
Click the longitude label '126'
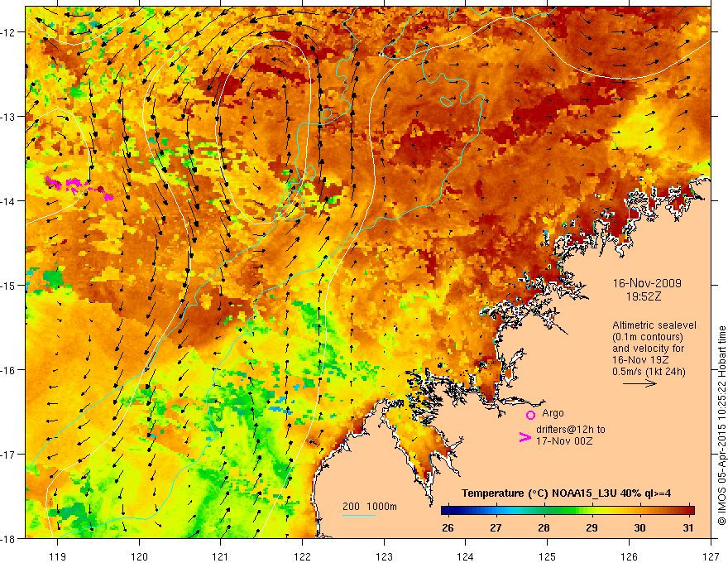tap(629, 556)
